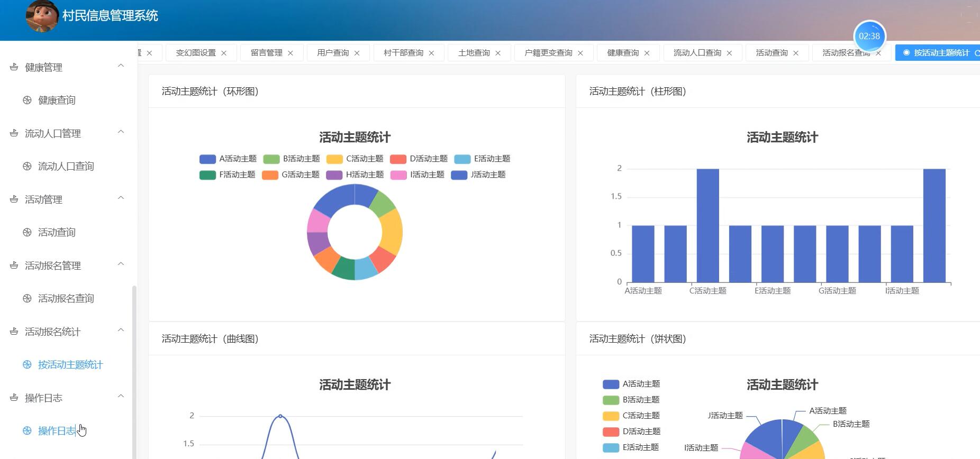Close the 户籍更变查询 tab

(580, 53)
